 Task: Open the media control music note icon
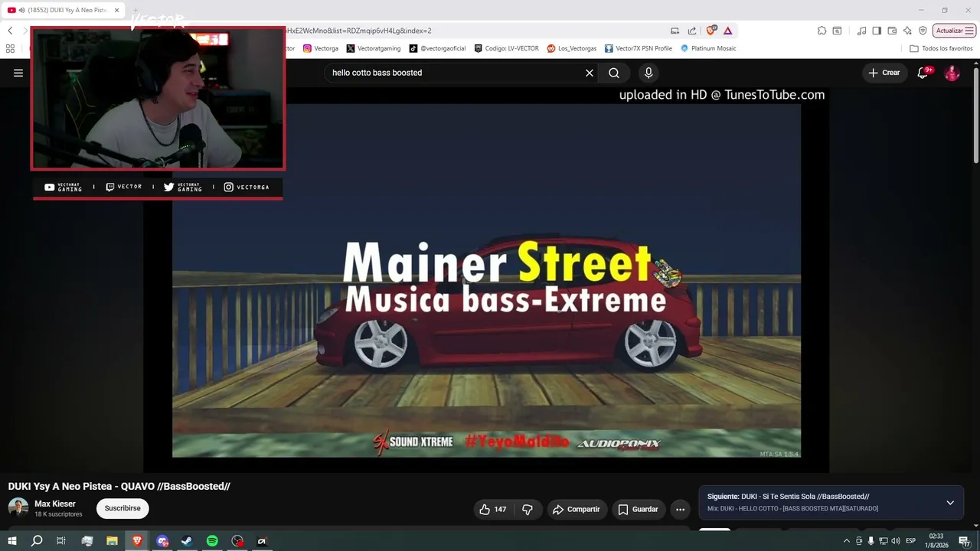pyautogui.click(x=862, y=31)
